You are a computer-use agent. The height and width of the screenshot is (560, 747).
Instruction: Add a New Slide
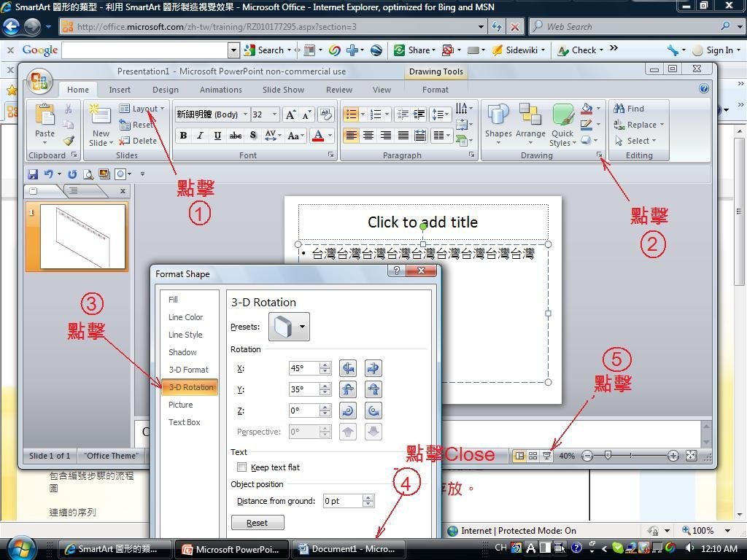101,125
